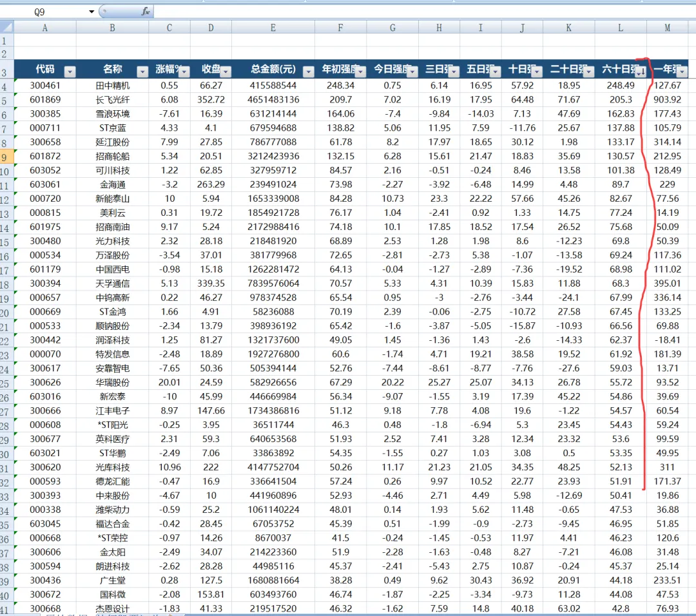Open the 代码 column filter dropdown
This screenshot has width=696, height=616.
[70, 72]
